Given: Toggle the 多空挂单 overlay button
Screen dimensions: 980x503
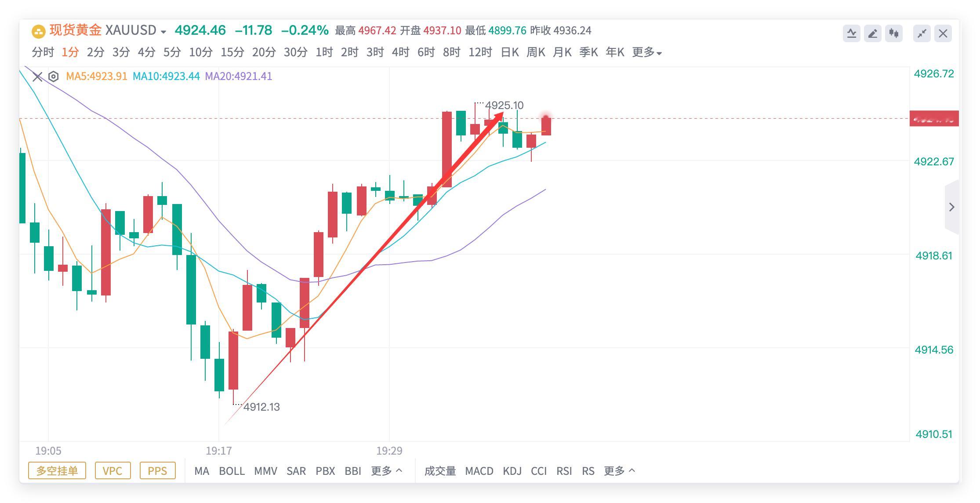Looking at the screenshot, I should click(57, 471).
